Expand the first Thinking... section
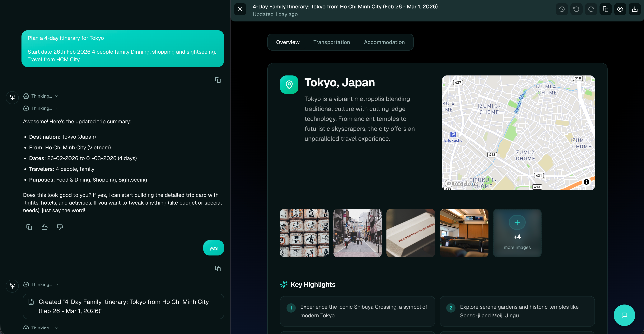This screenshot has width=644, height=334. pos(41,96)
